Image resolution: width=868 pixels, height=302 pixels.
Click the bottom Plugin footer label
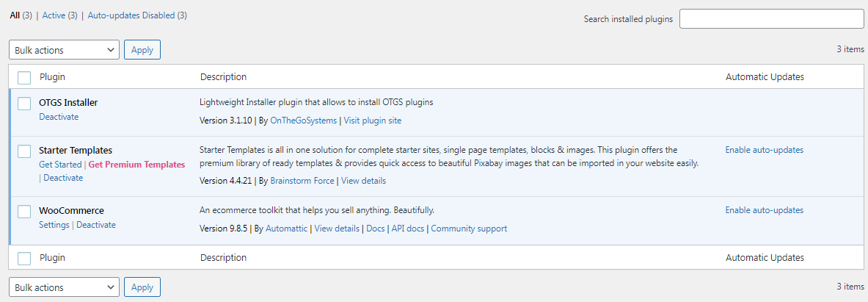(53, 258)
